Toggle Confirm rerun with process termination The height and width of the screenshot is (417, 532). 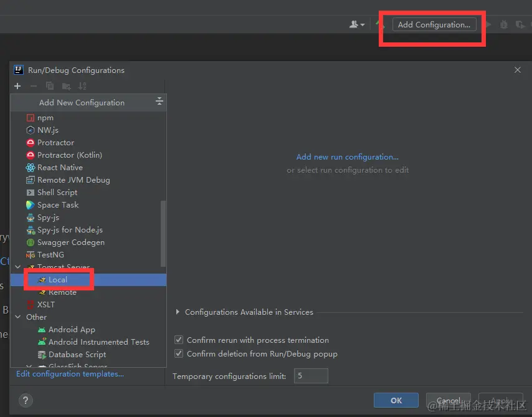pyautogui.click(x=179, y=340)
